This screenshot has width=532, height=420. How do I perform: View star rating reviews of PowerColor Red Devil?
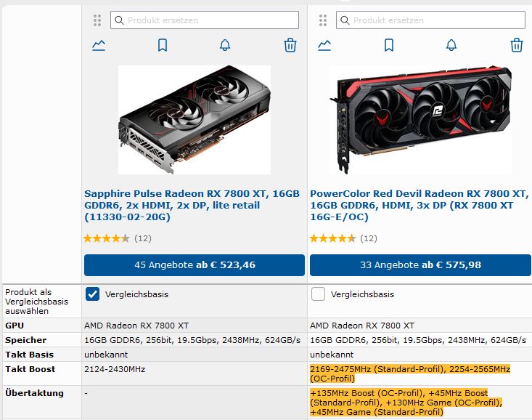point(343,238)
